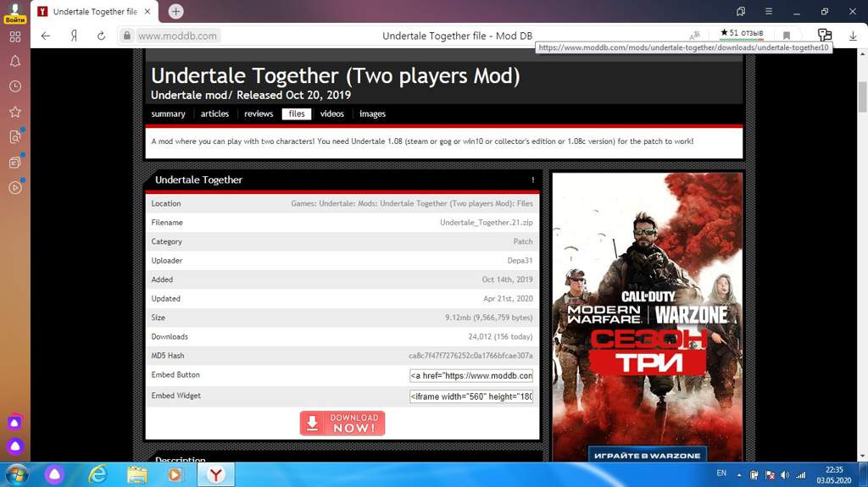Click the 24,012 (156 today) downloads value

(x=500, y=337)
